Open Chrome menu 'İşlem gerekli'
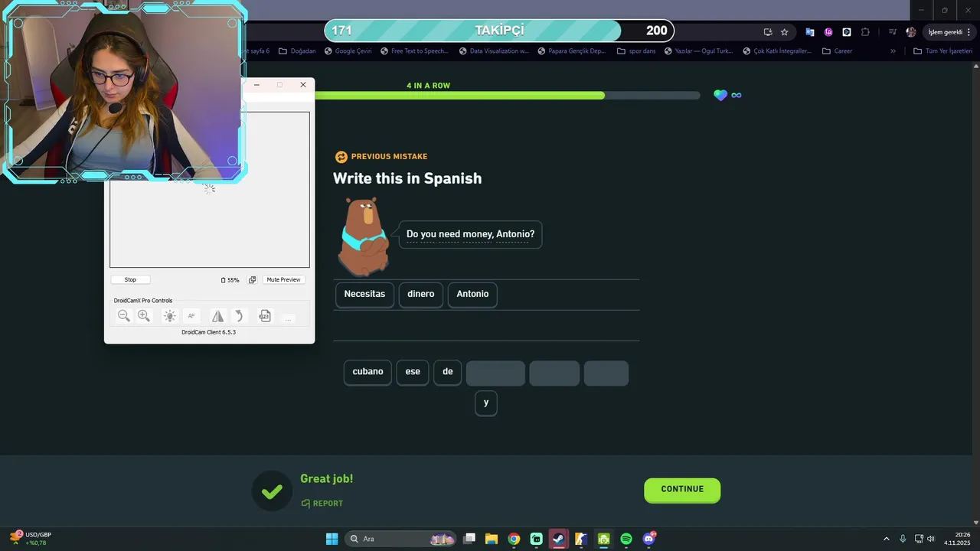Image resolution: width=980 pixels, height=551 pixels. [x=949, y=32]
